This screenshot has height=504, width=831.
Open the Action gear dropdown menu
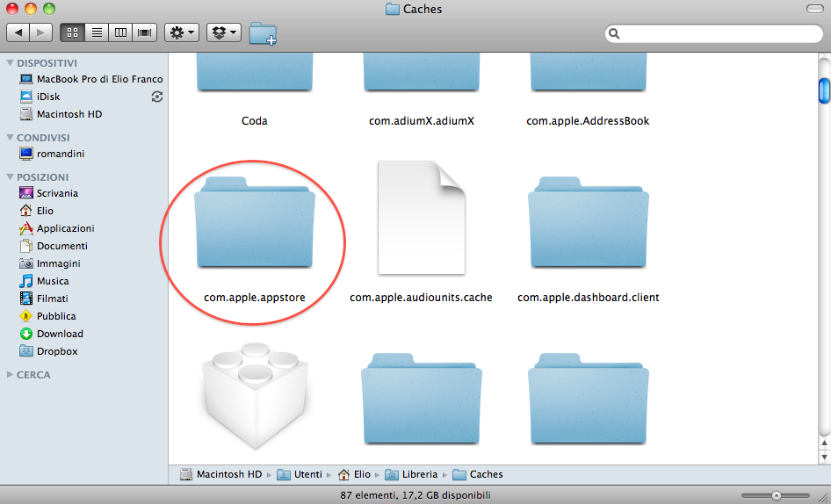[182, 32]
